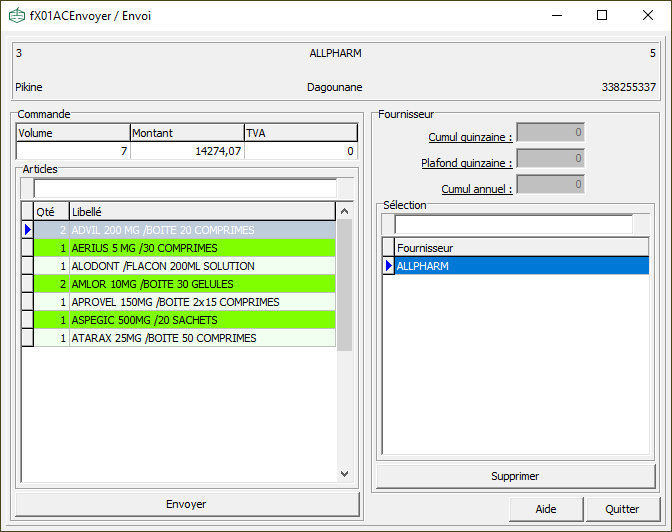Select the ATARAX 25MG row
This screenshot has height=532, width=672.
point(185,338)
